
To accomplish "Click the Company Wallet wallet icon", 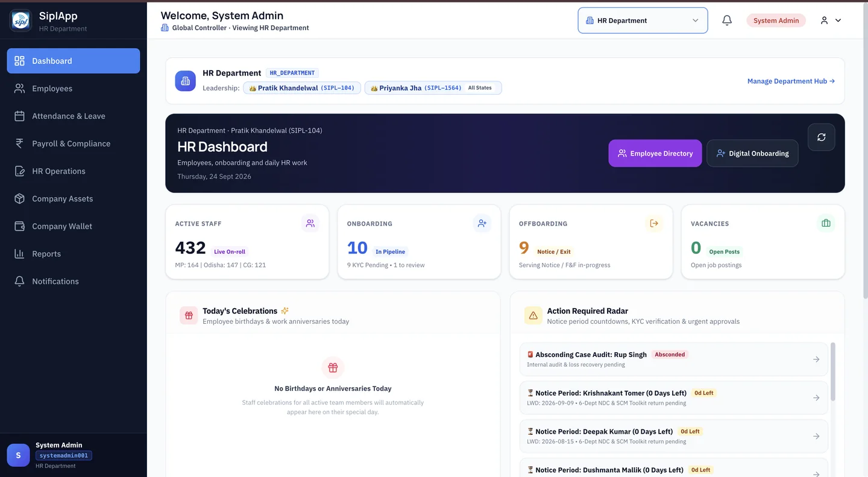I will tap(19, 226).
